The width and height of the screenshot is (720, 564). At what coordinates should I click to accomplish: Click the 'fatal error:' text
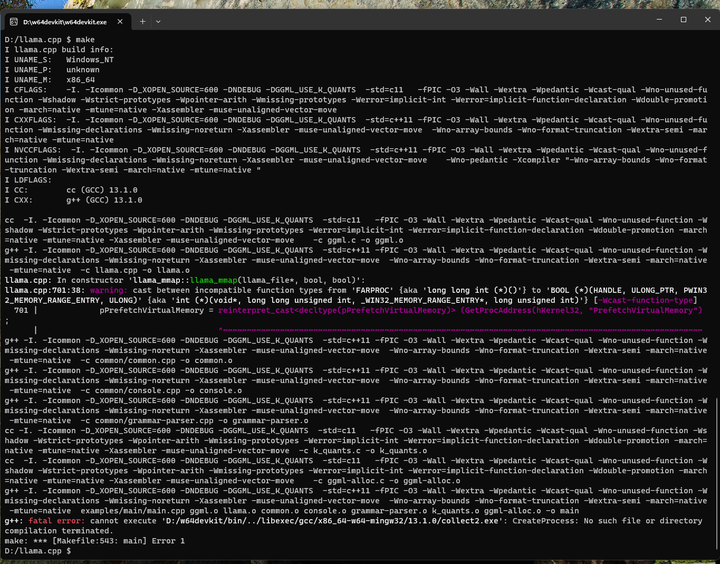(x=56, y=521)
